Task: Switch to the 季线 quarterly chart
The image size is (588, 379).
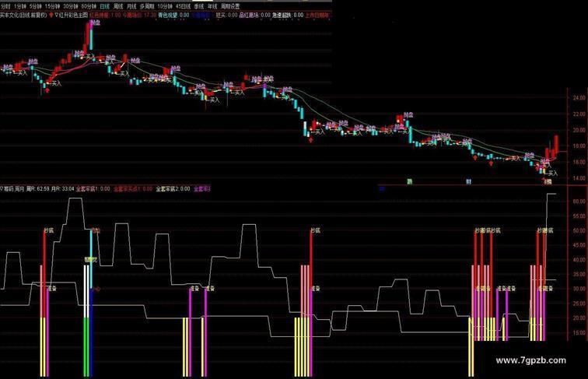Action: [x=199, y=6]
